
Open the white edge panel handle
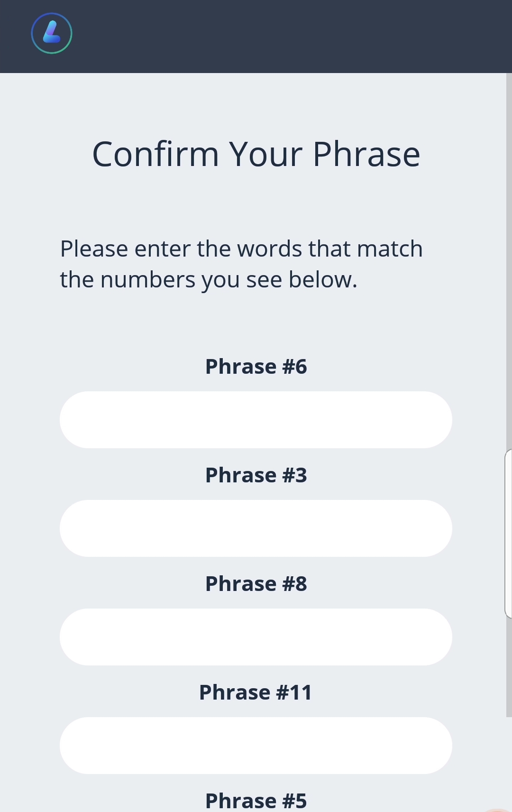click(508, 534)
